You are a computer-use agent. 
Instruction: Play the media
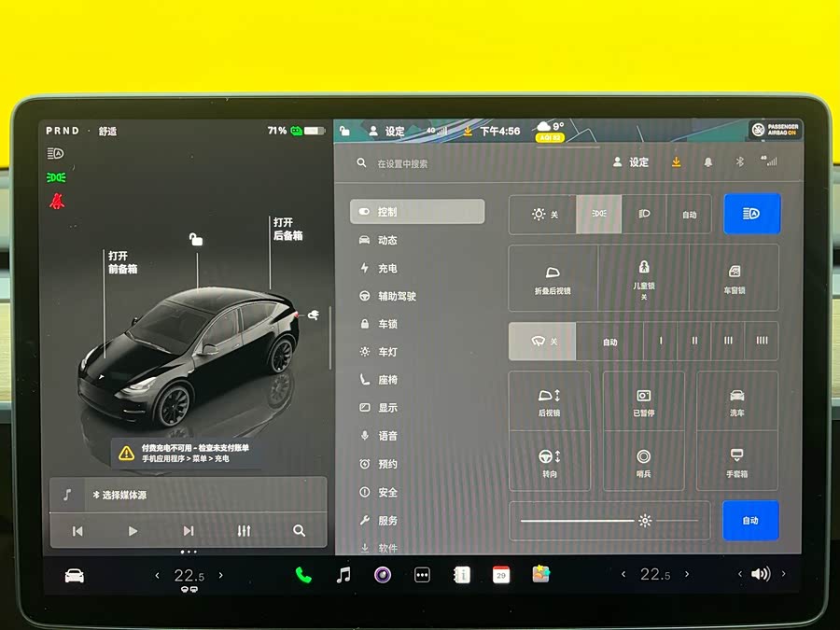pyautogui.click(x=133, y=531)
